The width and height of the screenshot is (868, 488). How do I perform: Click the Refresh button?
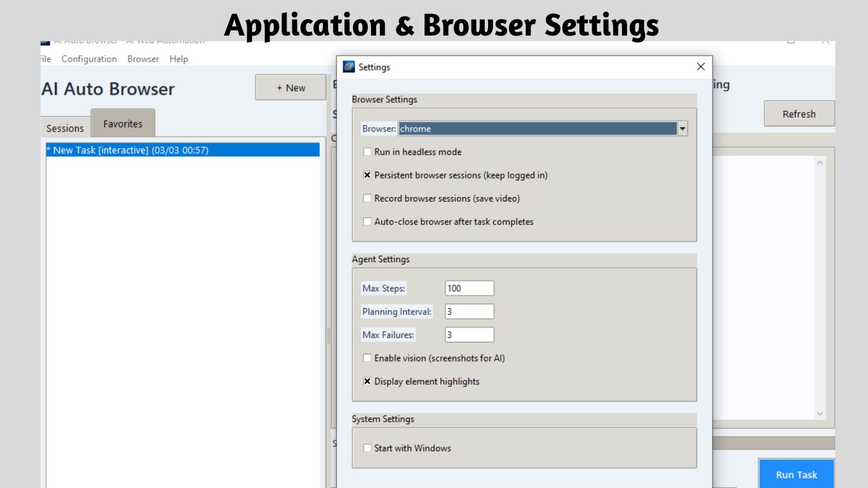799,114
